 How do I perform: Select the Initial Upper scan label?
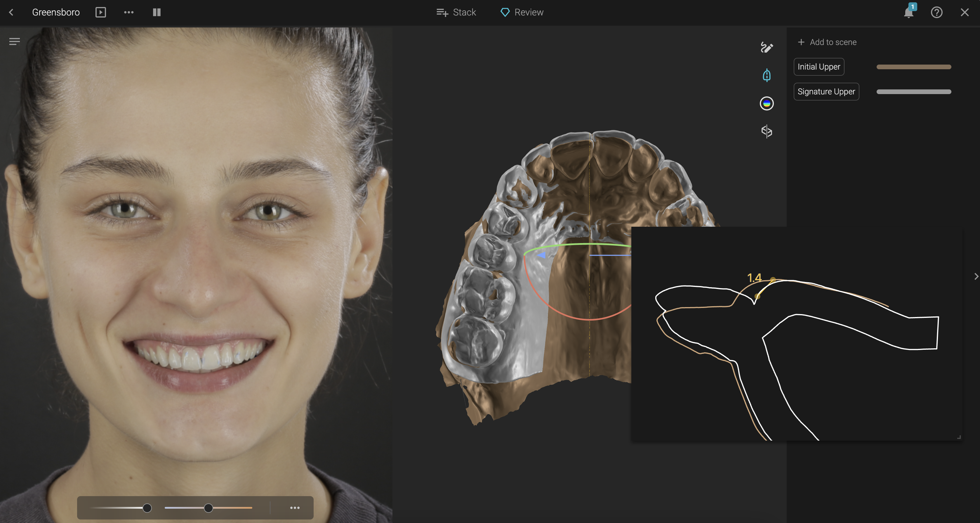(x=819, y=67)
